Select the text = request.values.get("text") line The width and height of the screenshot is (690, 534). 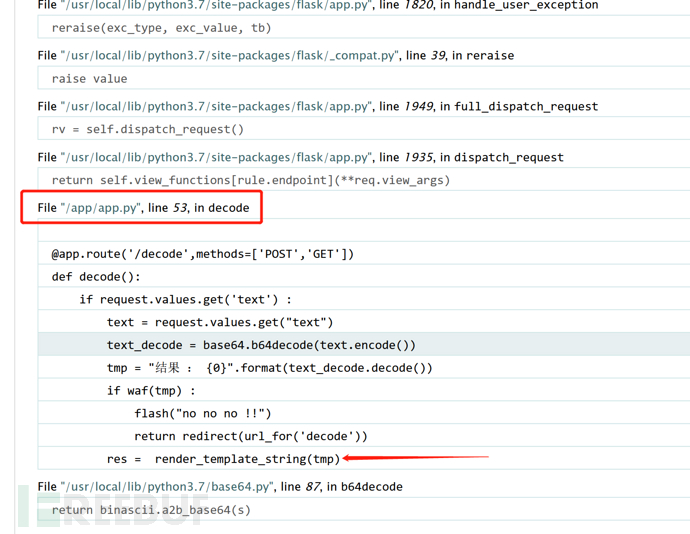coord(220,322)
